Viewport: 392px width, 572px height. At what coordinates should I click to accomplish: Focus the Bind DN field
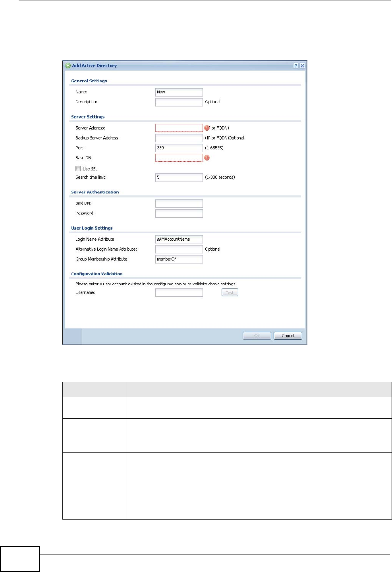pos(179,203)
